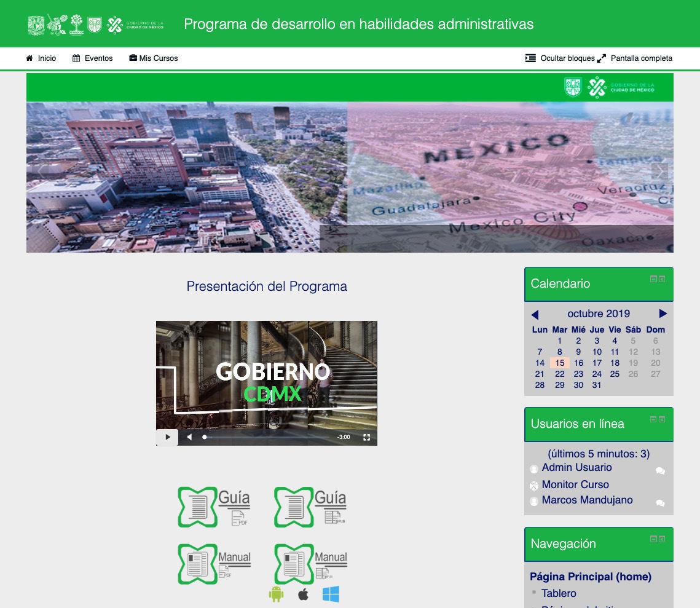The height and width of the screenshot is (608, 700).
Task: Dock the Calendario block
Action: [662, 279]
